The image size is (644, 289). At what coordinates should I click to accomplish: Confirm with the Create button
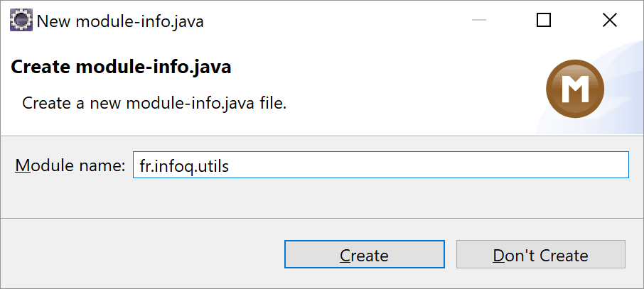(x=365, y=254)
